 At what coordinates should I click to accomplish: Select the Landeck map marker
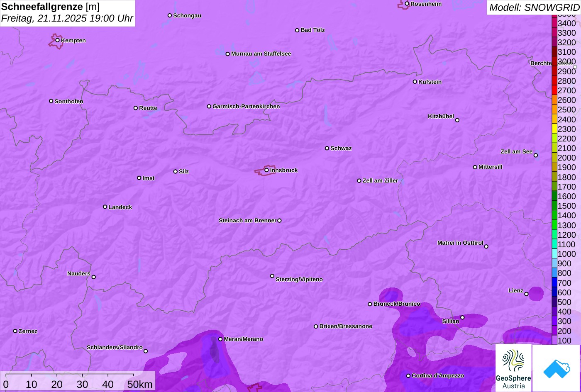click(105, 207)
